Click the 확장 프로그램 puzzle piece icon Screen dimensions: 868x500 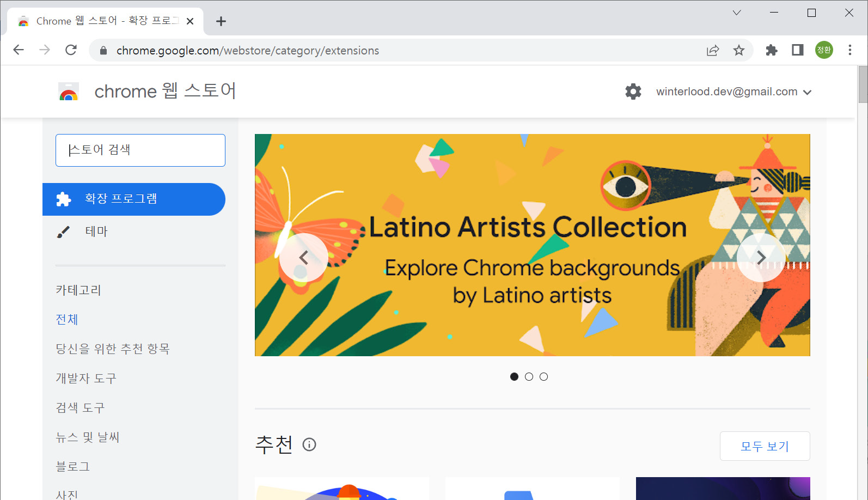pyautogui.click(x=64, y=199)
